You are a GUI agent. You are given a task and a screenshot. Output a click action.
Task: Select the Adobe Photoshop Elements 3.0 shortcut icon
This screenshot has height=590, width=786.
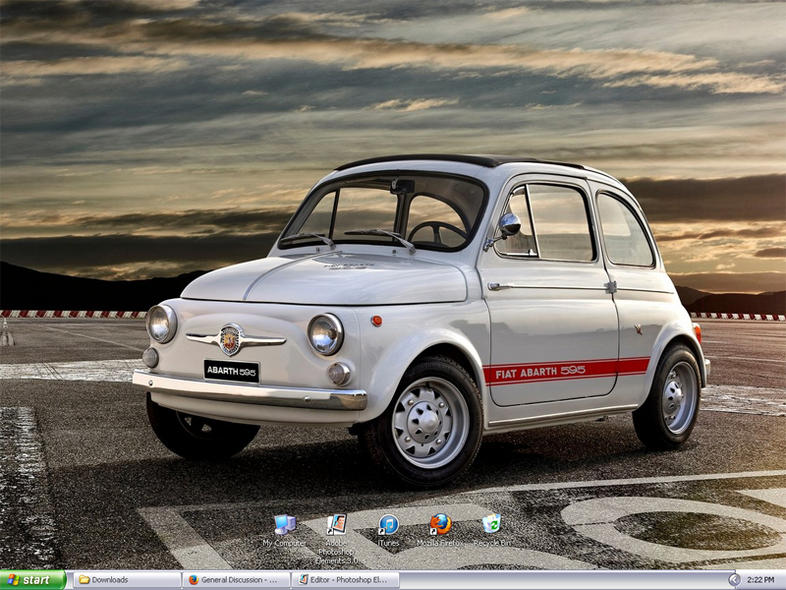click(336, 523)
